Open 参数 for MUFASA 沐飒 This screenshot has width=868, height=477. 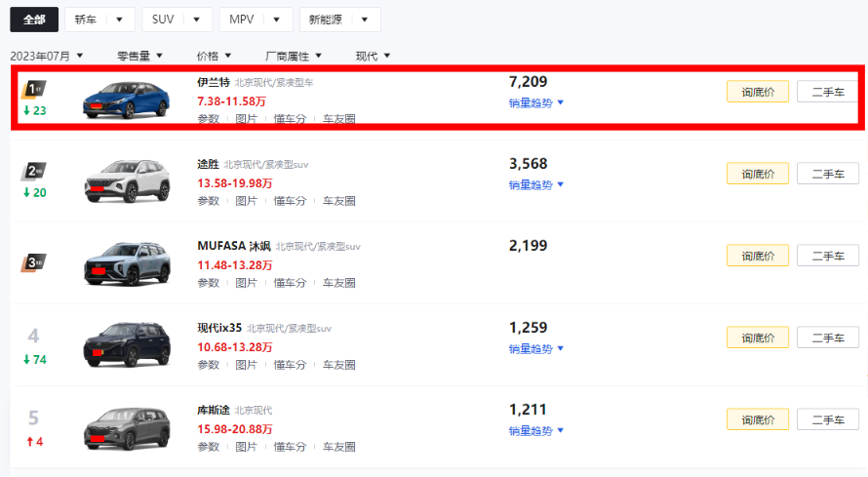(208, 283)
